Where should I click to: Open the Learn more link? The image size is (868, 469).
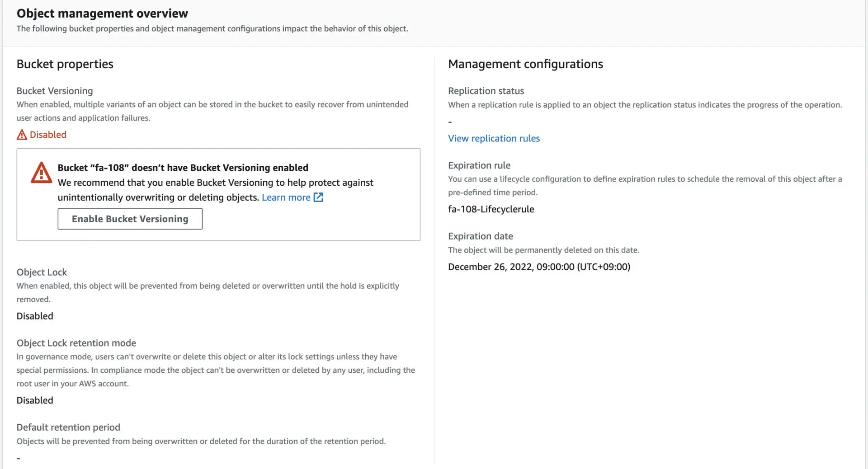pos(286,197)
